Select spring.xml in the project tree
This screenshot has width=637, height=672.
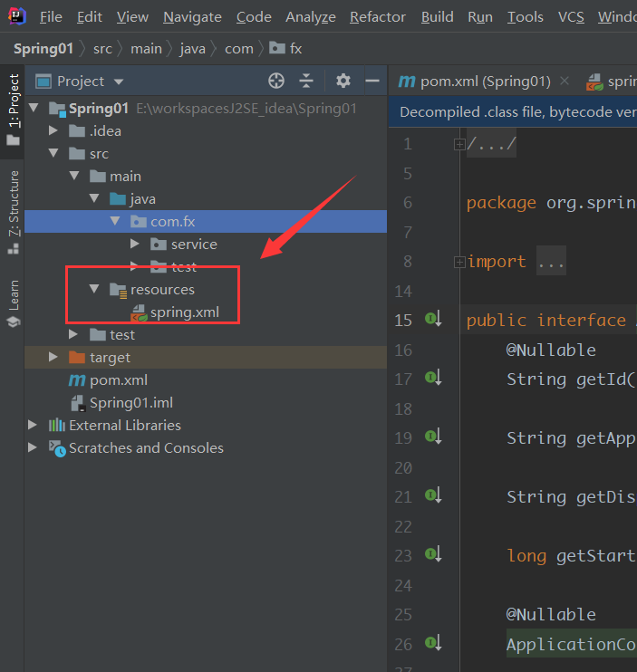[x=184, y=312]
